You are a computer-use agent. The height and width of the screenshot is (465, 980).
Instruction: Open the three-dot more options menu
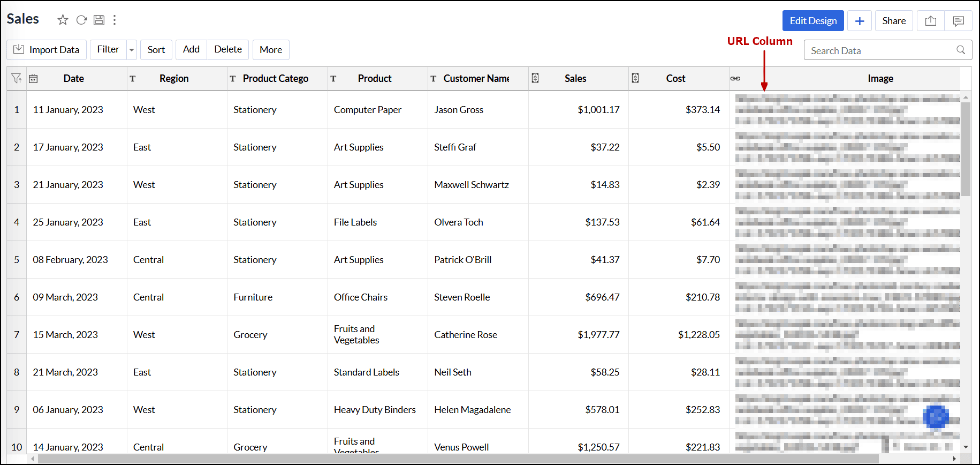[115, 20]
